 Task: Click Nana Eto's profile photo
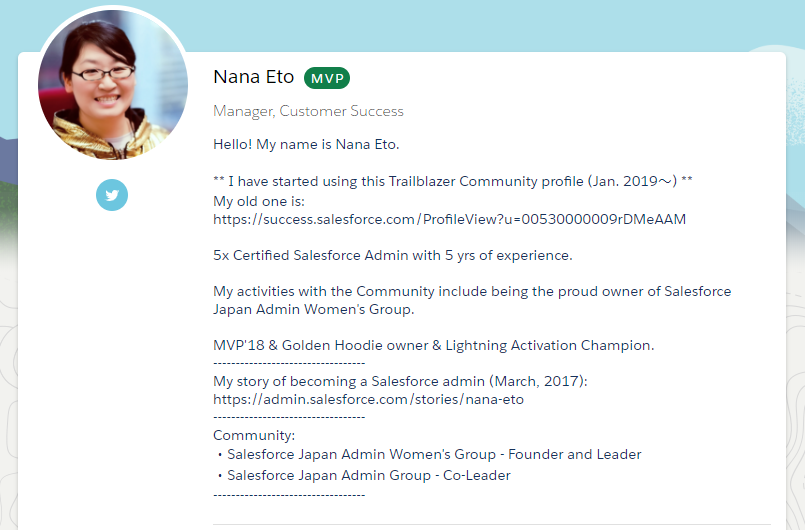[x=112, y=87]
